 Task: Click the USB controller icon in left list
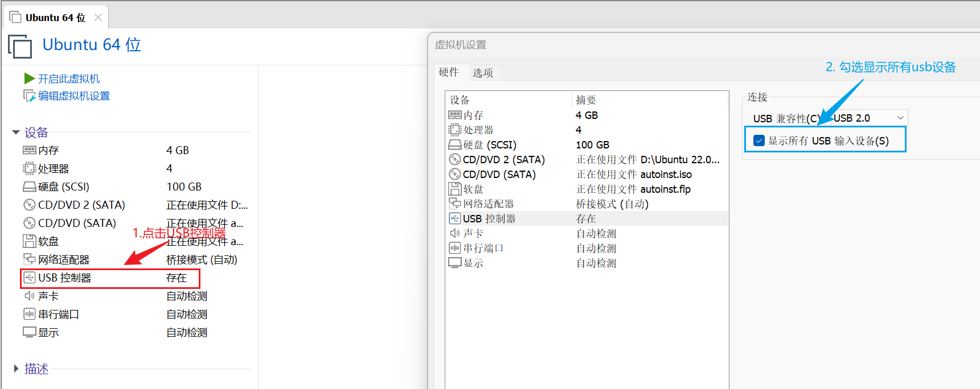click(x=30, y=278)
